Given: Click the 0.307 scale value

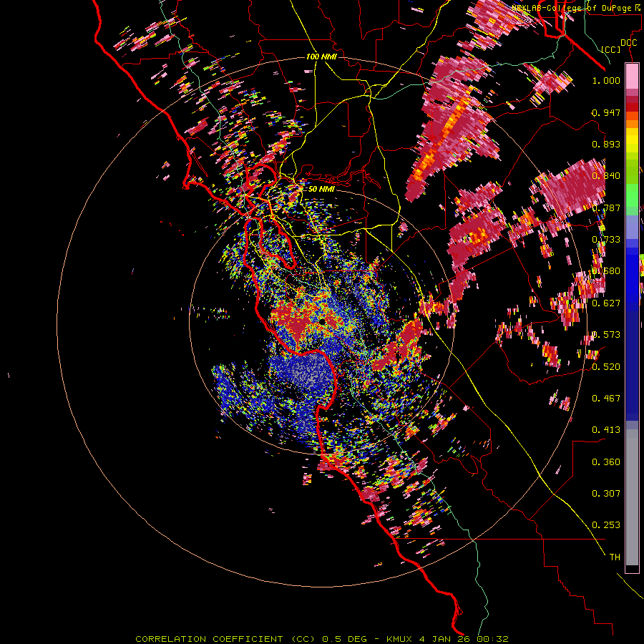Looking at the screenshot, I should tap(606, 494).
